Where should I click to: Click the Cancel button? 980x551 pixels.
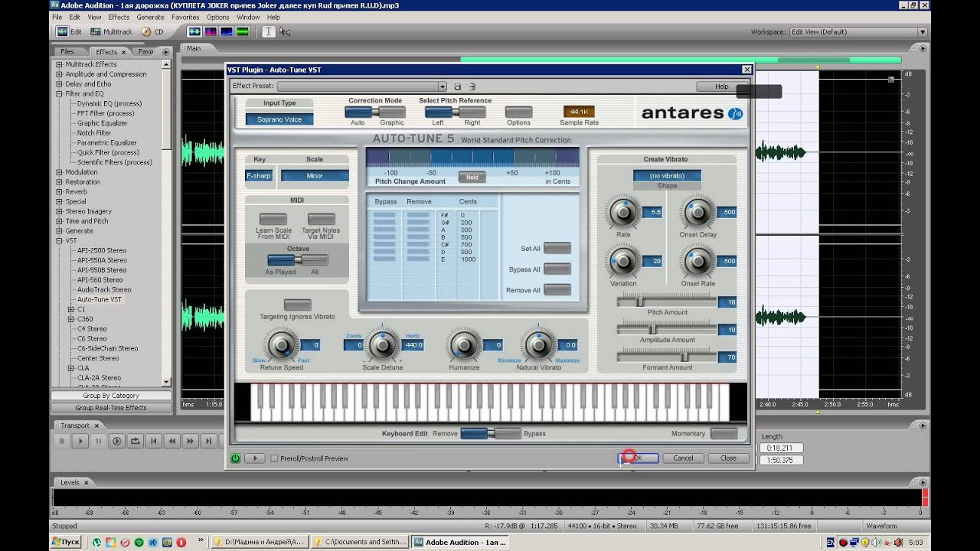(x=683, y=458)
